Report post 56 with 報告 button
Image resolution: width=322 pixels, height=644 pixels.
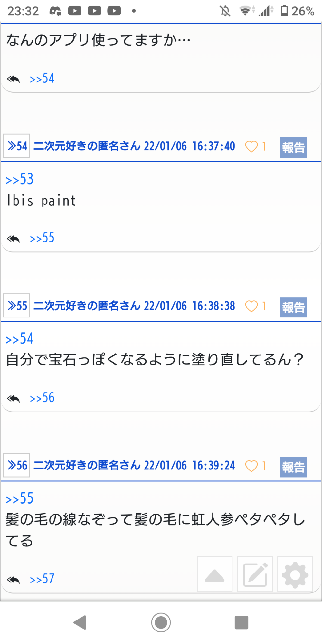tap(293, 467)
